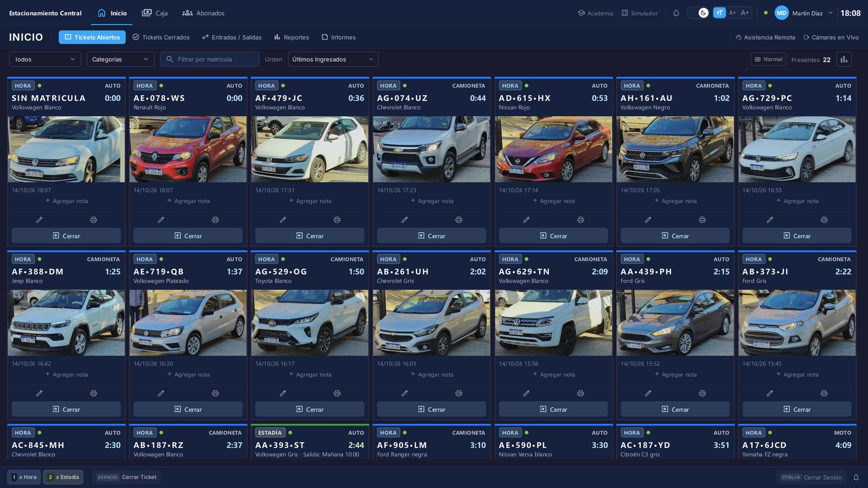Click the printer icon on AH•161•AU ticket

pos(702,220)
